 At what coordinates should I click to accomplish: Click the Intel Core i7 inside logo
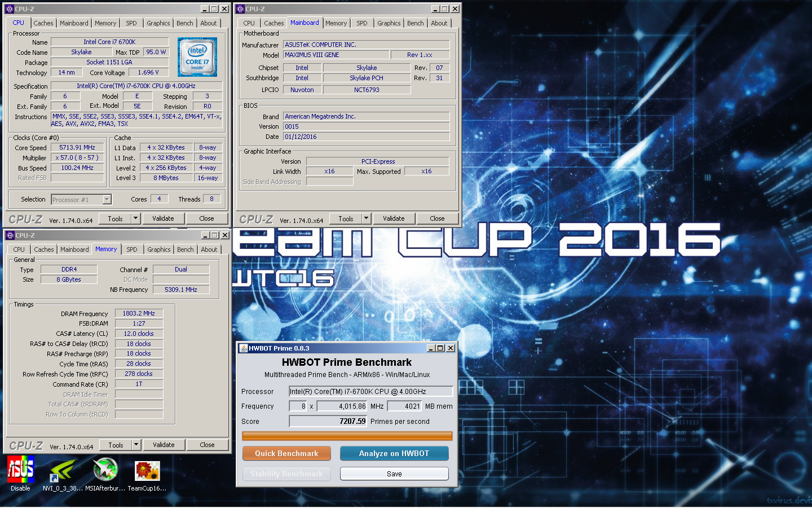[x=197, y=57]
